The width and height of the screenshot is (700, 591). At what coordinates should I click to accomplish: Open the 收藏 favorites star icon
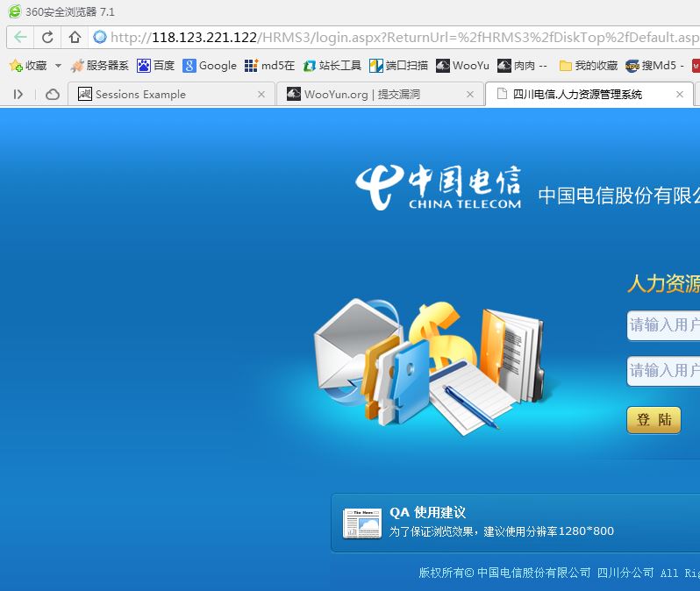(16, 66)
